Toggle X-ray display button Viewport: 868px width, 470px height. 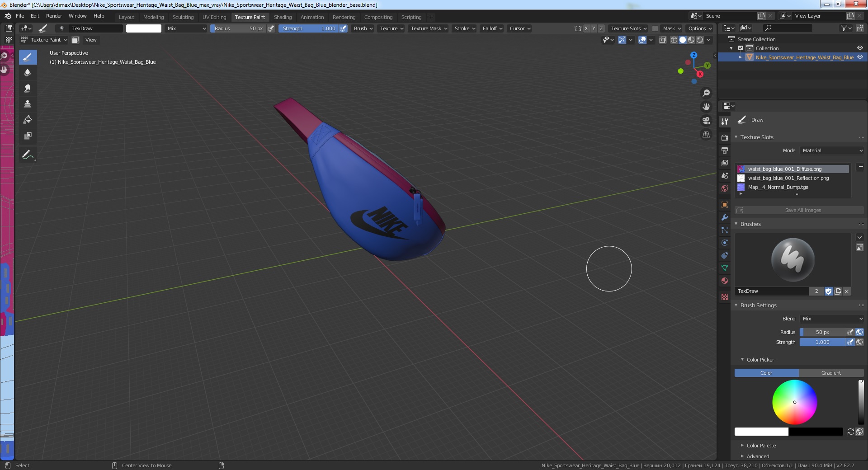pos(663,40)
